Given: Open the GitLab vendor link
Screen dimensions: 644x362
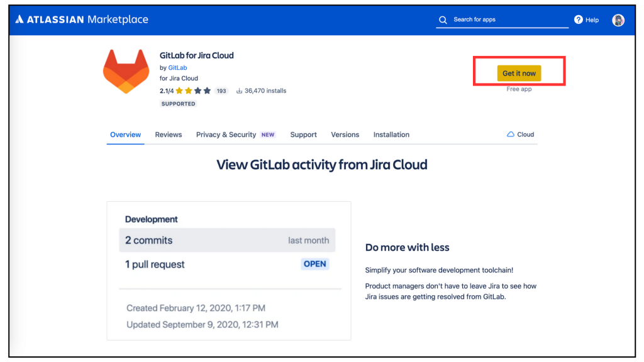Looking at the screenshot, I should click(x=177, y=68).
